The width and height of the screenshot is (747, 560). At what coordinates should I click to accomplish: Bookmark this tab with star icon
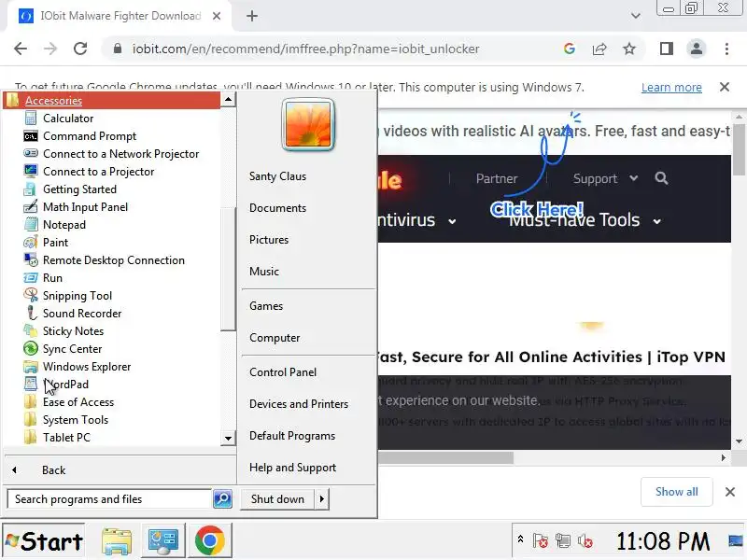coord(629,49)
